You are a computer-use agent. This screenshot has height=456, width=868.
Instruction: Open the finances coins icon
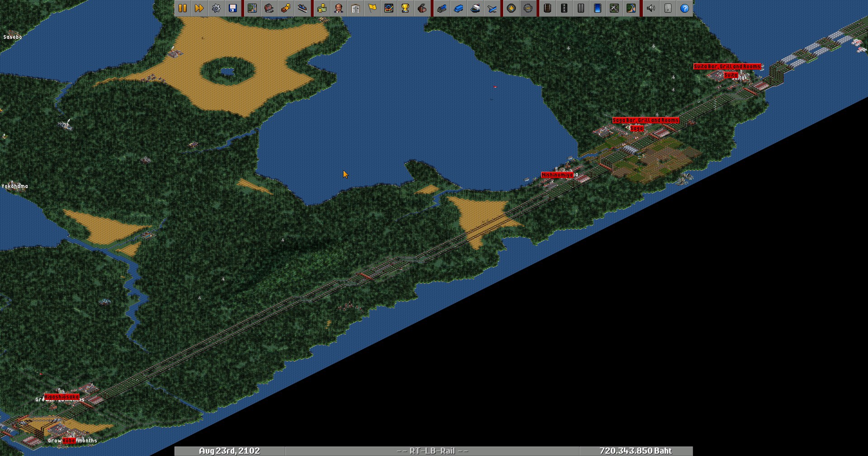(x=322, y=8)
